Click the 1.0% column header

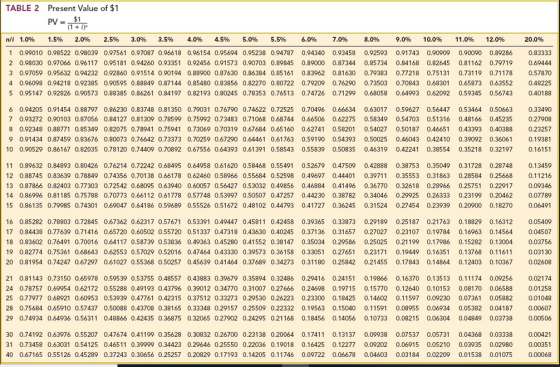point(27,39)
